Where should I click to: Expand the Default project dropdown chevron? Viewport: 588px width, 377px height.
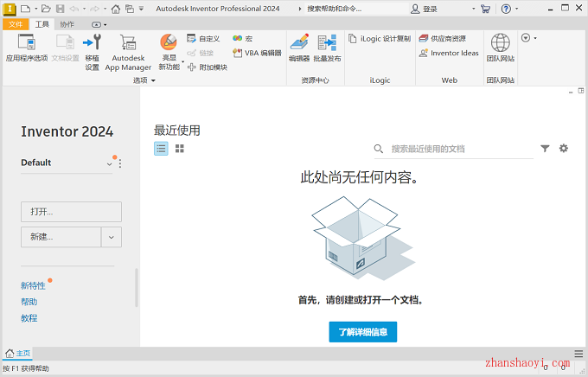coord(109,164)
